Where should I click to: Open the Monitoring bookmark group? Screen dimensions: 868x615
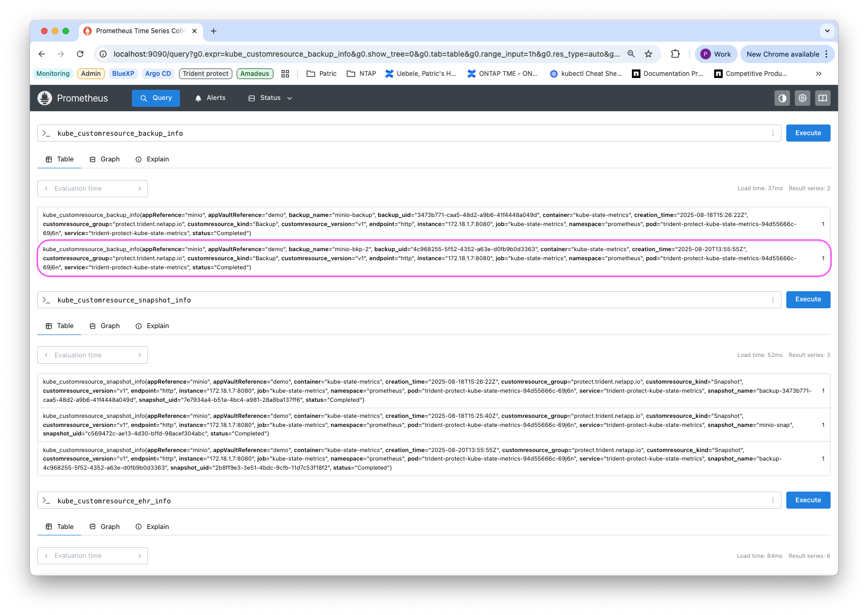[53, 74]
